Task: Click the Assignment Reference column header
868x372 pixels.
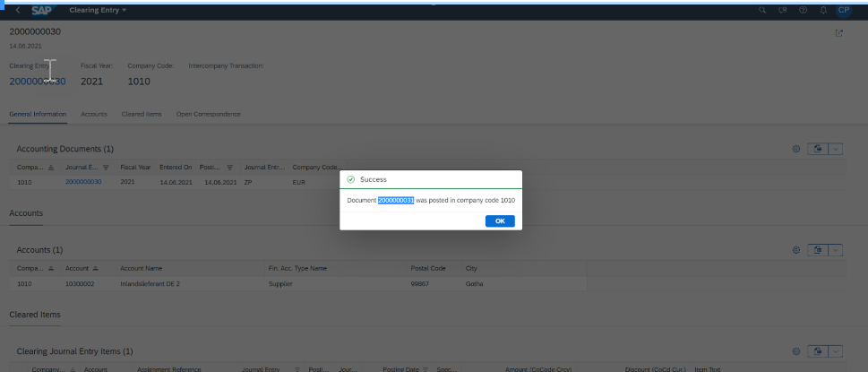Action: 168,369
